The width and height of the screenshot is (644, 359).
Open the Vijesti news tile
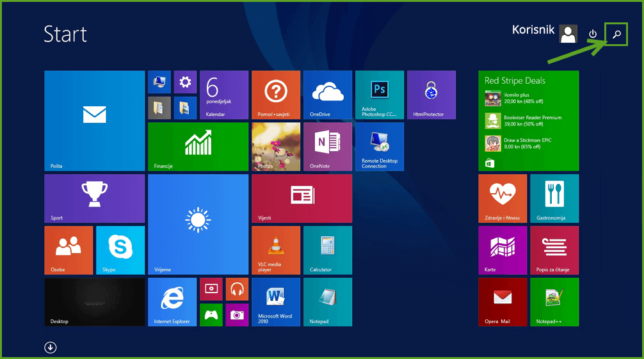[302, 198]
